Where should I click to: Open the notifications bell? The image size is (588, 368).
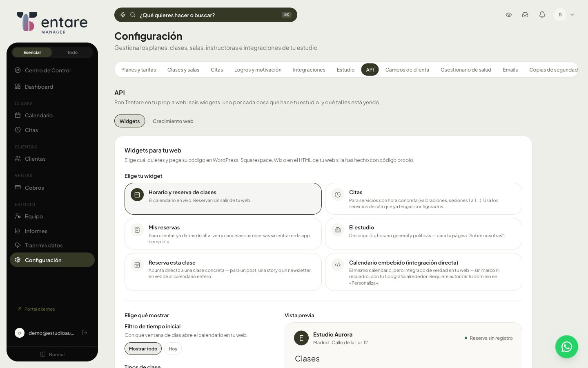[542, 15]
